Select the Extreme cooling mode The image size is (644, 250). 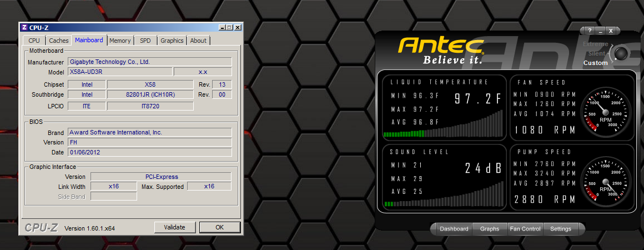[596, 44]
